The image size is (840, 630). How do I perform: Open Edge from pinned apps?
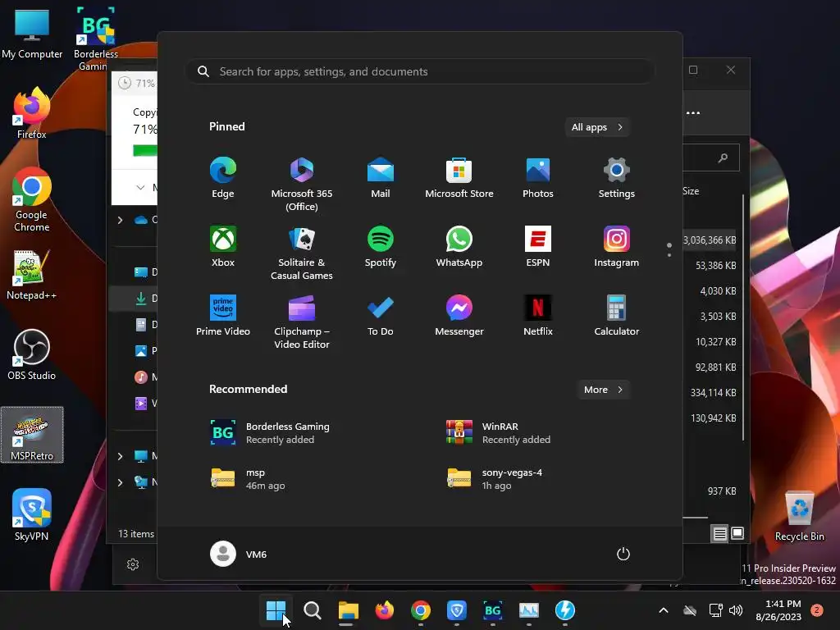point(223,178)
